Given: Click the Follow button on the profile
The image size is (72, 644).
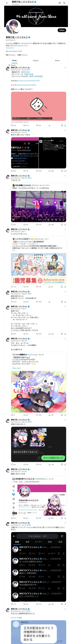Looking at the screenshot, I should 62,30.
